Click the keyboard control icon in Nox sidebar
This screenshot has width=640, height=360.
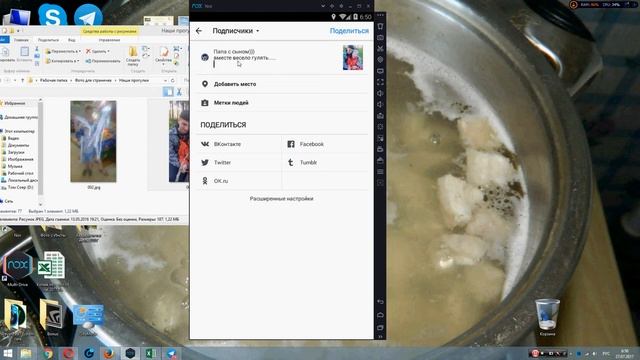coord(380,71)
